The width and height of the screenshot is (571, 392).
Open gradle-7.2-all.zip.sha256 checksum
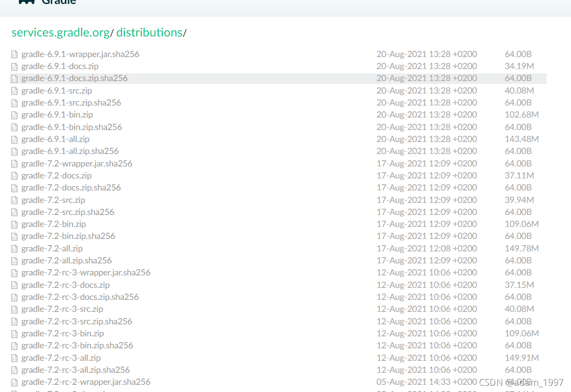[67, 261]
